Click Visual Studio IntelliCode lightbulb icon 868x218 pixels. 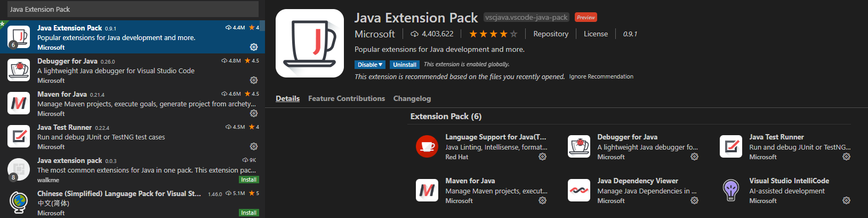click(x=731, y=190)
